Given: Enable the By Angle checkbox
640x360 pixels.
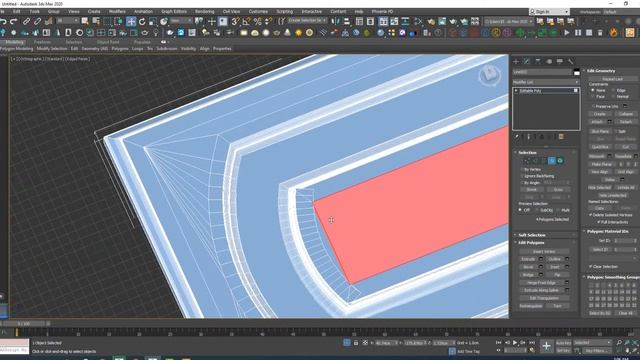Looking at the screenshot, I should pos(522,183).
